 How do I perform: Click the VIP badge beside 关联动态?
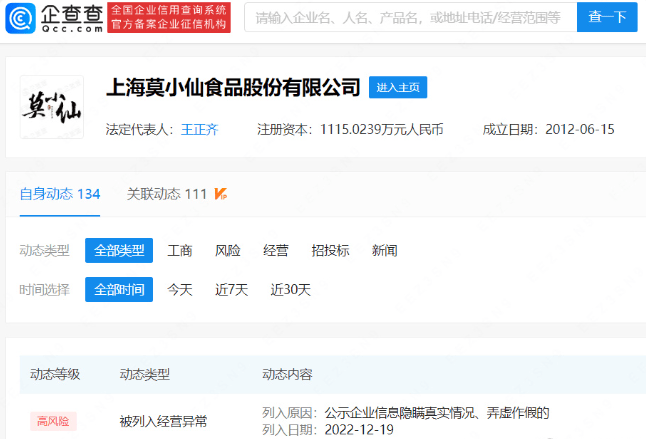pyautogui.click(x=221, y=194)
